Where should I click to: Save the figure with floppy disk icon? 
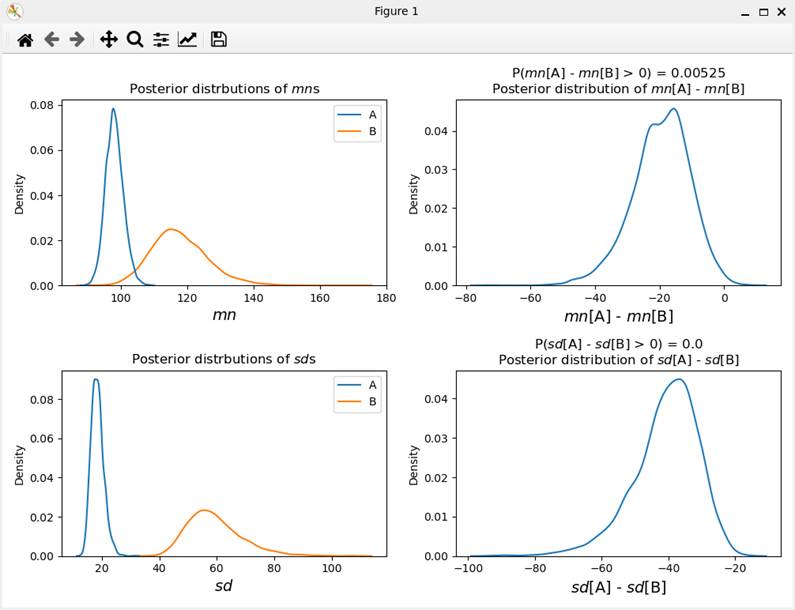click(x=219, y=40)
